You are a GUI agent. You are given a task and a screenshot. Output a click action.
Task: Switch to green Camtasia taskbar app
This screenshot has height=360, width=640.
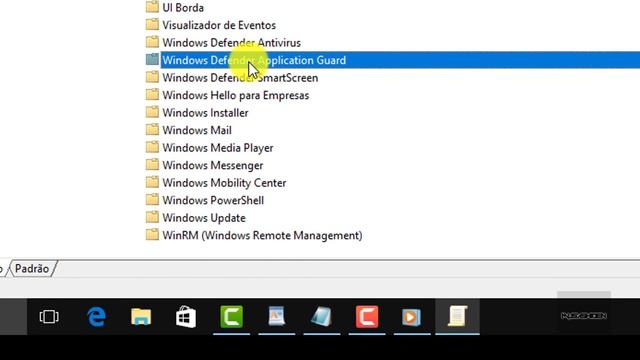231,316
